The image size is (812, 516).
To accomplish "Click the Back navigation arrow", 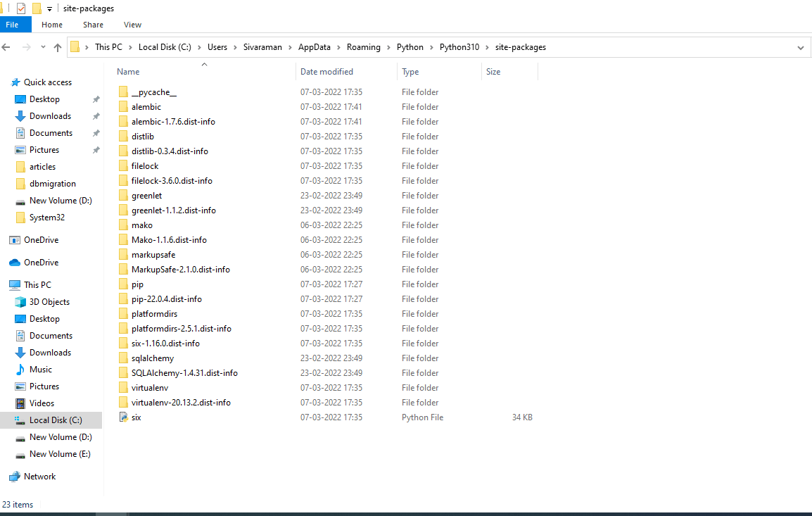I will click(x=6, y=47).
